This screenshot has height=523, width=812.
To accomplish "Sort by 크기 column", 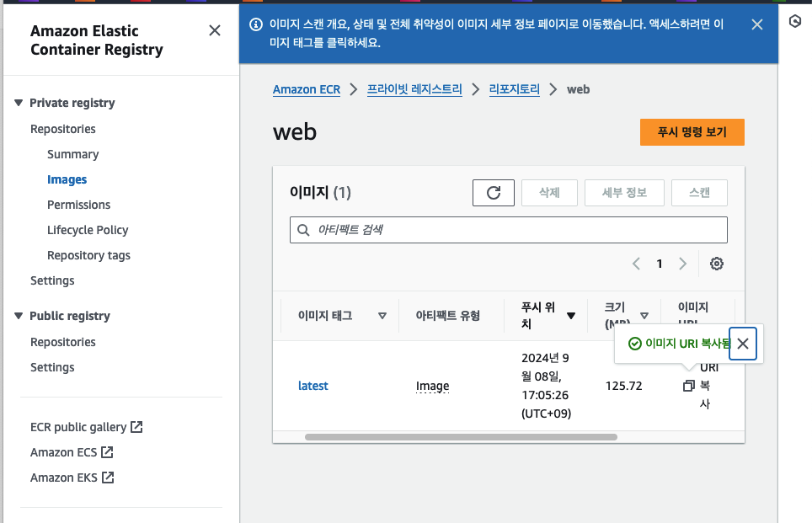I will pos(644,315).
